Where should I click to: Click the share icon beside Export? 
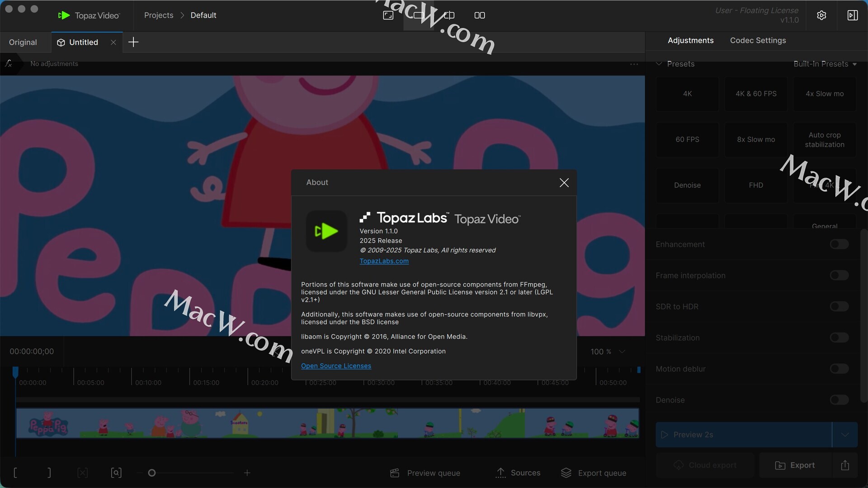845,465
